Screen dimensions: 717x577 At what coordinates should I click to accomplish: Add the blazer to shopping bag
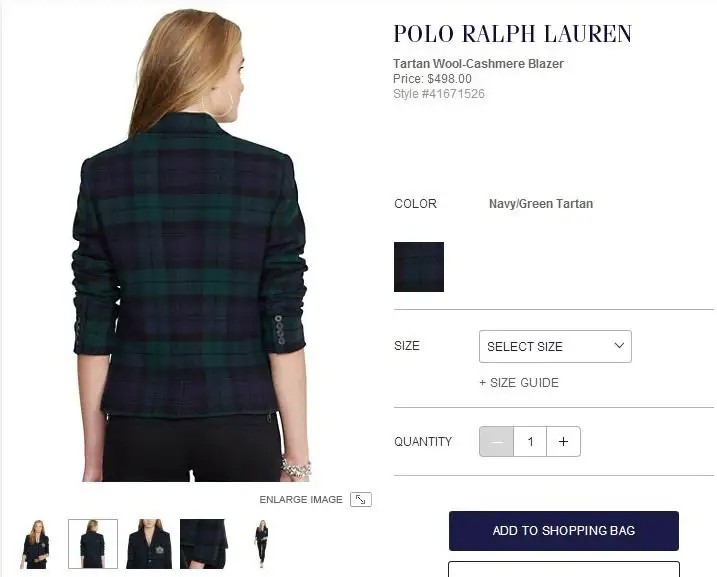point(564,531)
